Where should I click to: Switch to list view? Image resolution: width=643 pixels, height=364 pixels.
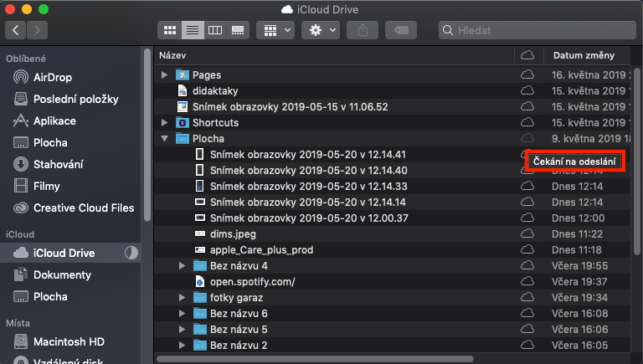click(x=193, y=30)
